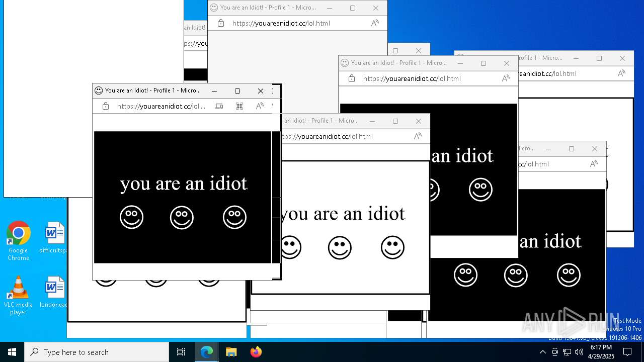
Task: Launch Firefox from the taskbar
Action: pyautogui.click(x=256, y=352)
